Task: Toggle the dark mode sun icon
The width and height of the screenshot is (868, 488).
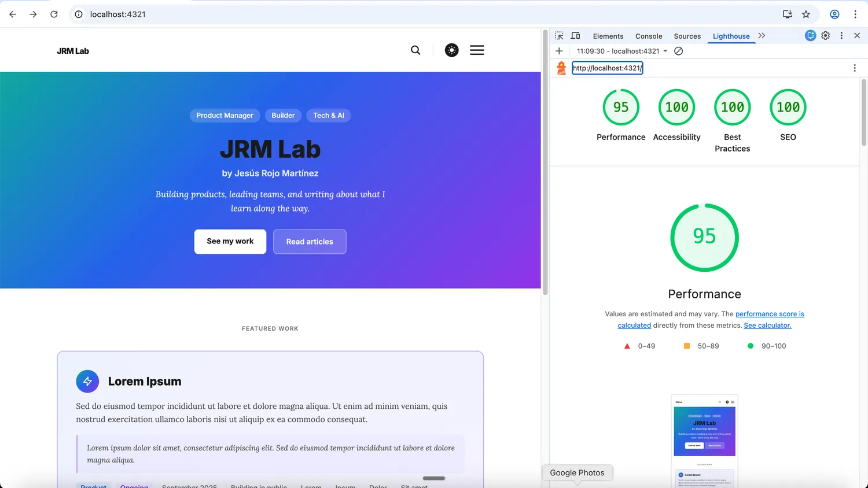Action: 451,50
